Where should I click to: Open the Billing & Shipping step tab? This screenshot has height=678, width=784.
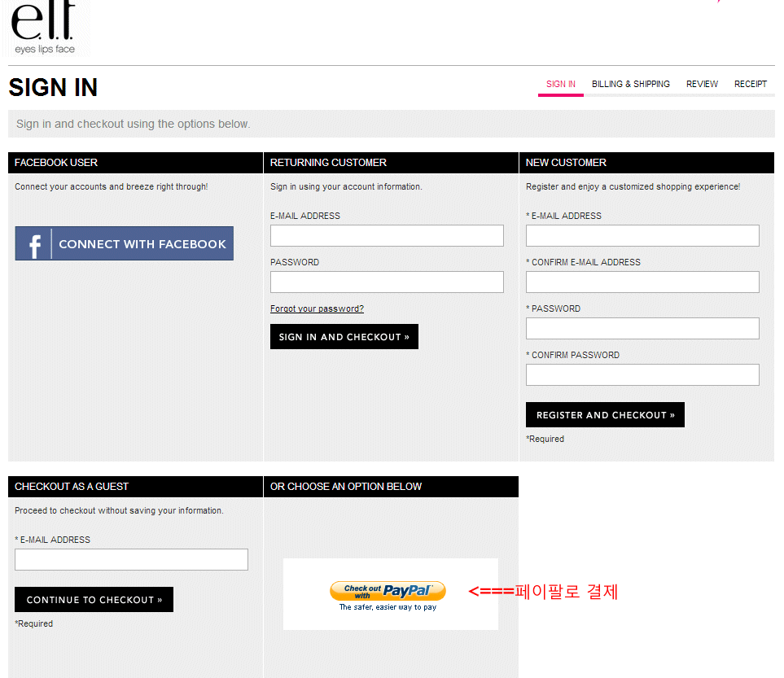point(630,84)
